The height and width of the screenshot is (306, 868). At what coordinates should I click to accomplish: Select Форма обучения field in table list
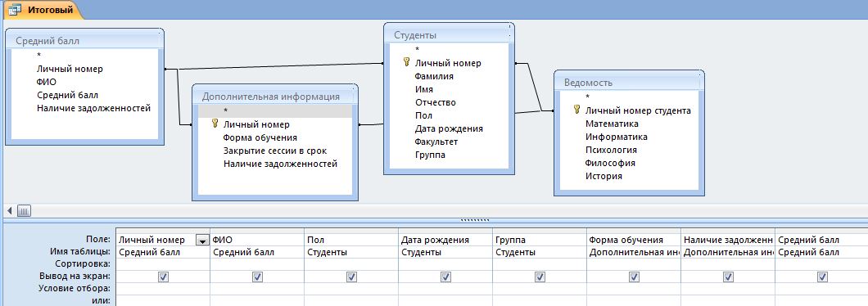(x=260, y=137)
